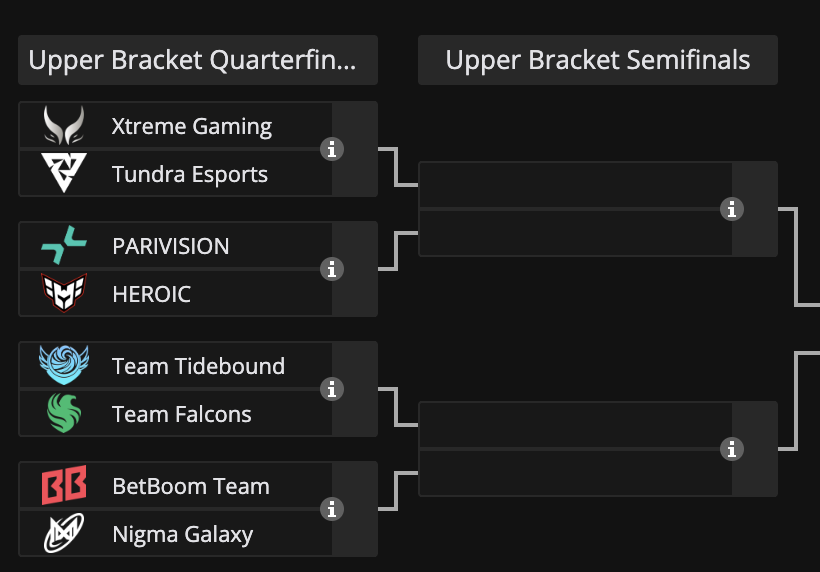
Task: Open info for top semifinal match
Action: pos(732,209)
